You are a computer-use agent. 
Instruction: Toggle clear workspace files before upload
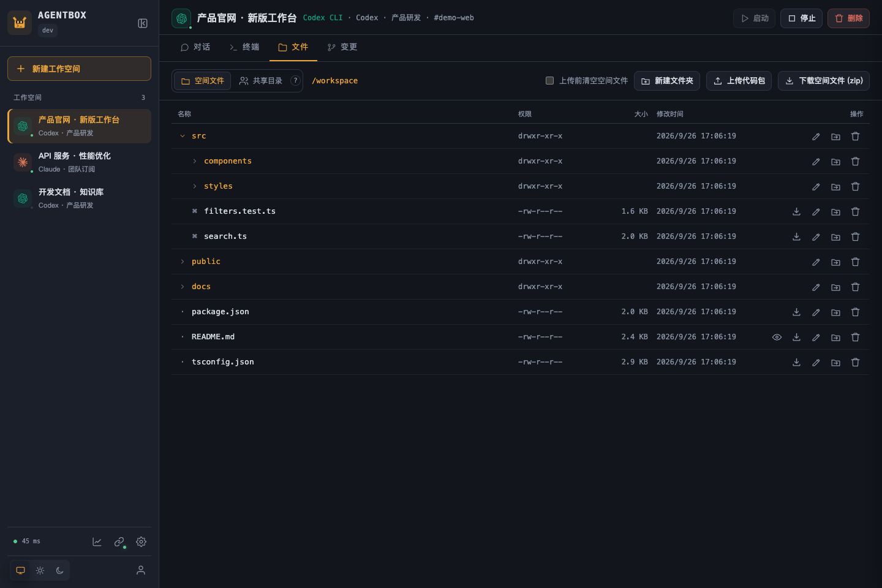tap(549, 80)
